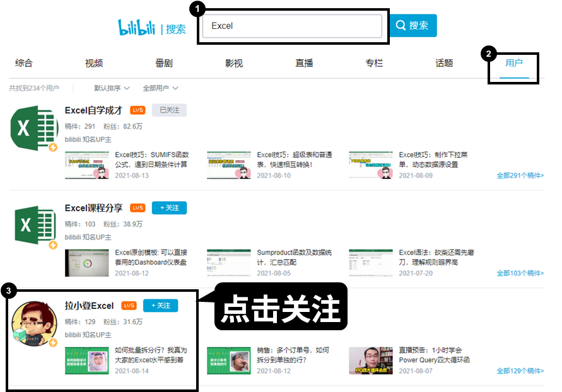Switch to the 番剧 tab
The image size is (562, 392).
click(164, 64)
